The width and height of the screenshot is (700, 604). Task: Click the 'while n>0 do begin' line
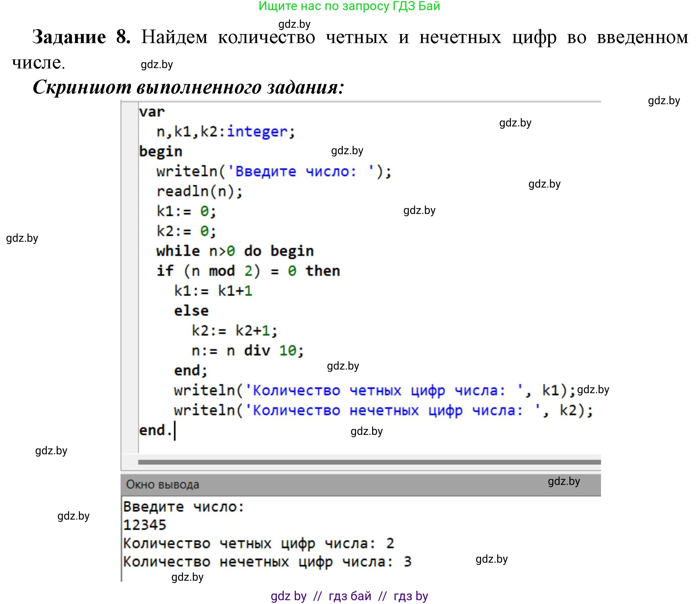coord(235,251)
